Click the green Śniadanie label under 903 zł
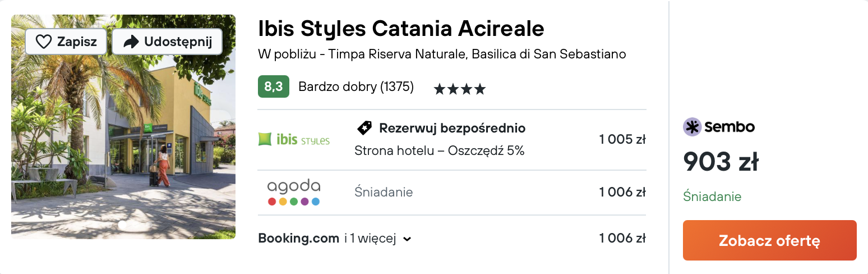Screen dimensions: 868x274 tap(712, 197)
